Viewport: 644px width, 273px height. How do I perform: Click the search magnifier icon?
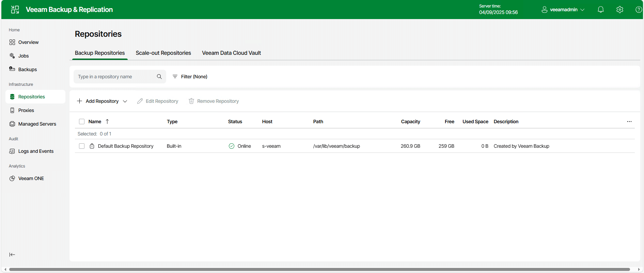pyautogui.click(x=159, y=77)
